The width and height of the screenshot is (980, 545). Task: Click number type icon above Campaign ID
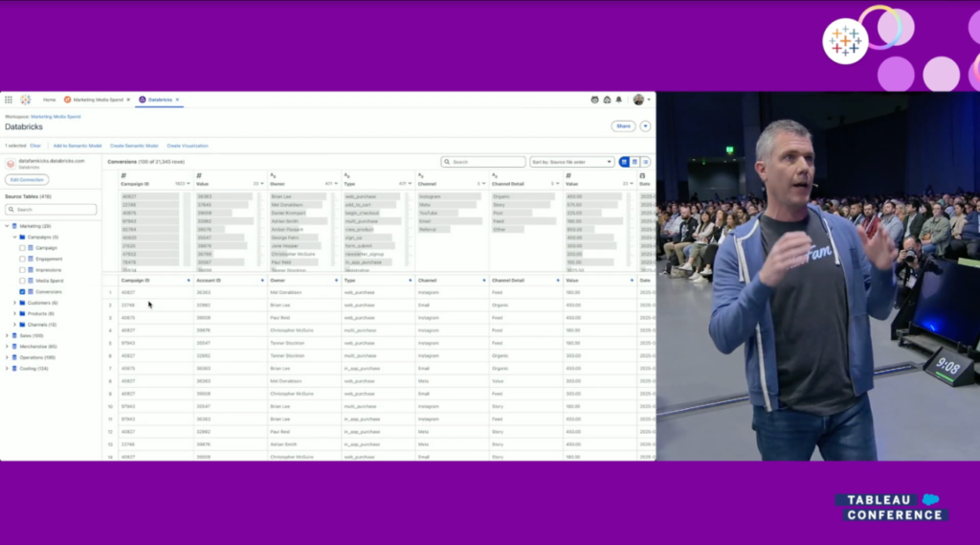click(x=123, y=176)
